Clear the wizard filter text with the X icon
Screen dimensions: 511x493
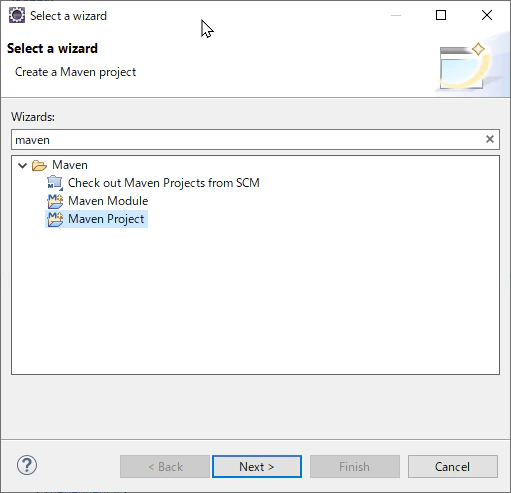490,139
